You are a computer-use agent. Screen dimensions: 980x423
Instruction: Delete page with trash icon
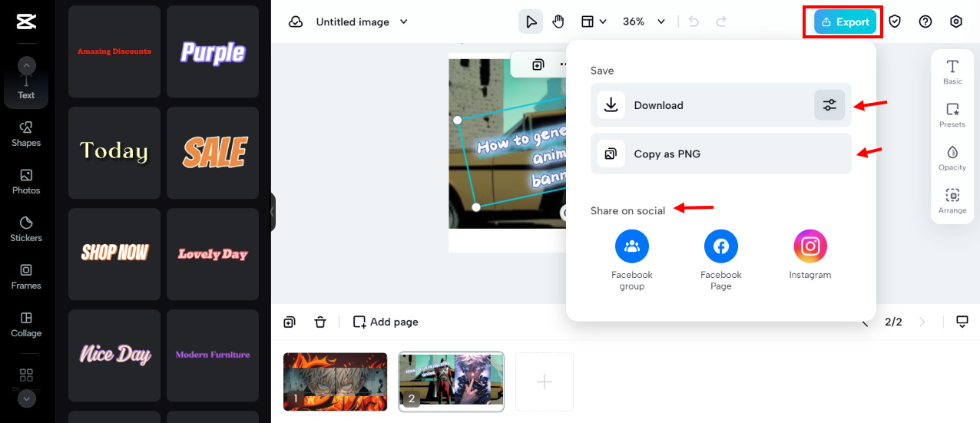click(320, 322)
